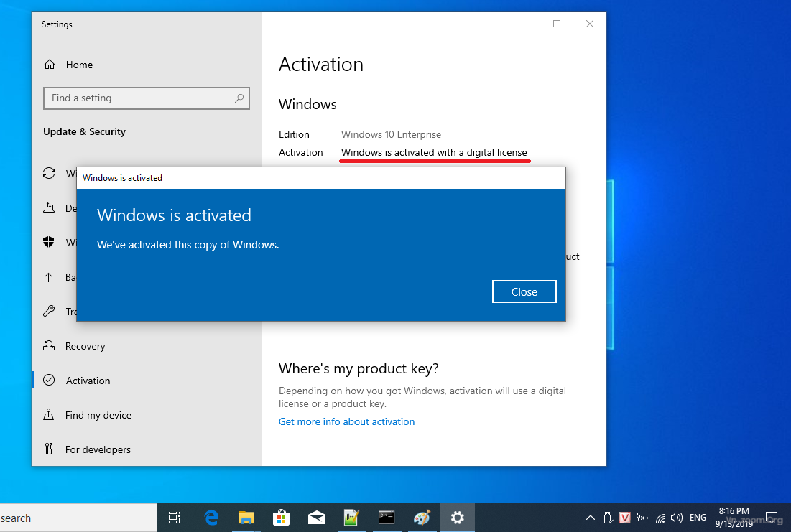Open the Action Center notifications icon
Viewport: 791px width, 532px height.
tap(772, 518)
